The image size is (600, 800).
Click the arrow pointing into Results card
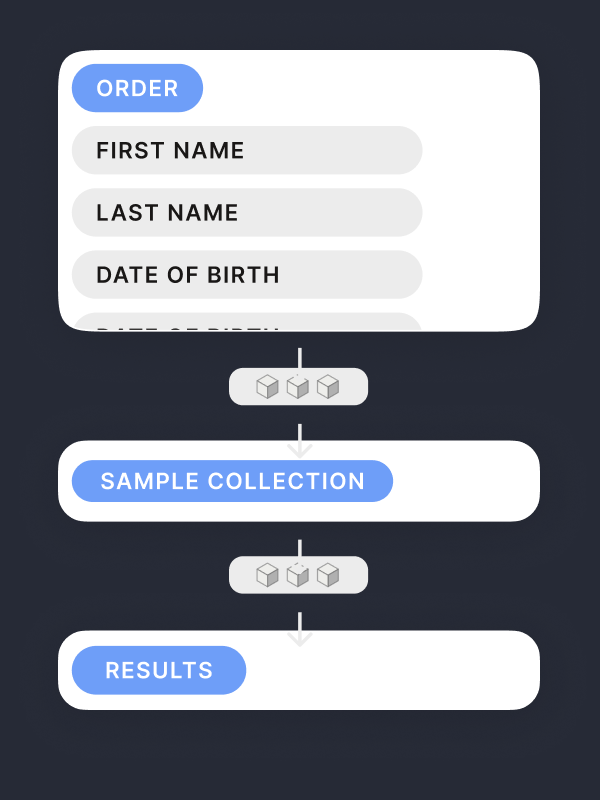coord(299,635)
